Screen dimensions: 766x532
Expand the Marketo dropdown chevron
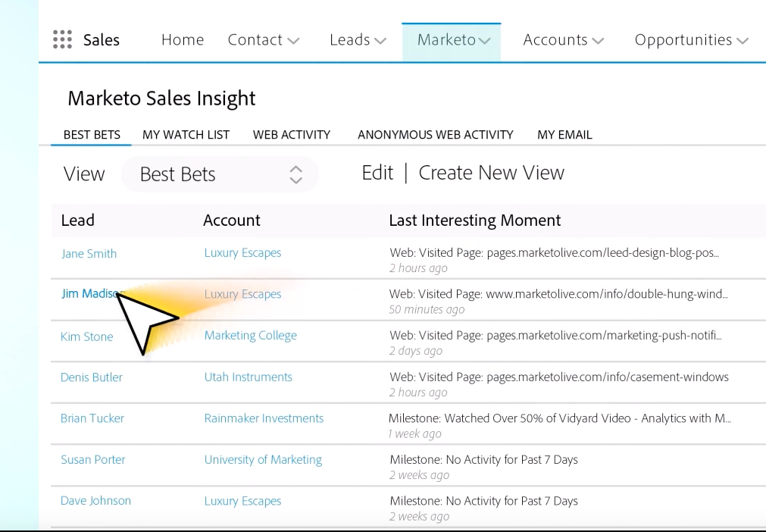485,41
